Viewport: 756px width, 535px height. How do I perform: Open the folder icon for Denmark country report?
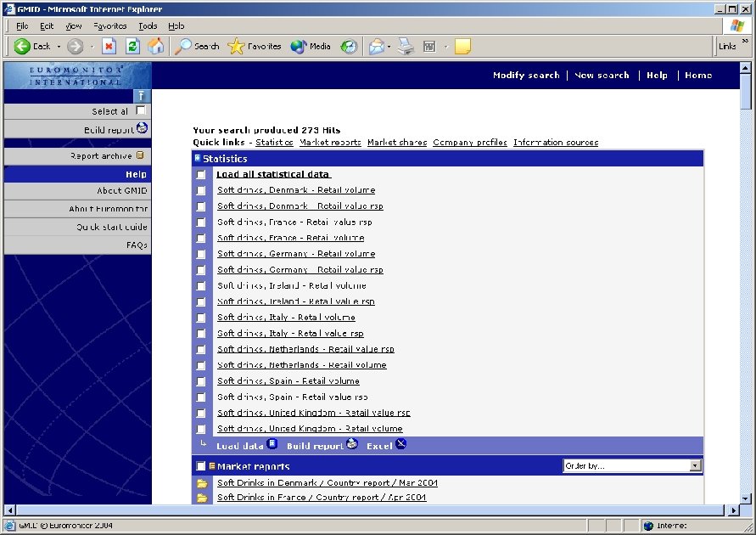click(x=202, y=483)
